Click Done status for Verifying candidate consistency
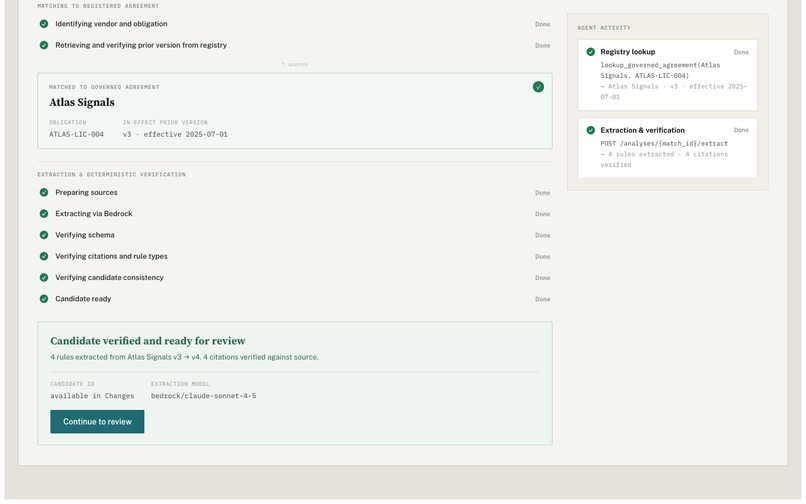This screenshot has height=504, width=806. [542, 278]
